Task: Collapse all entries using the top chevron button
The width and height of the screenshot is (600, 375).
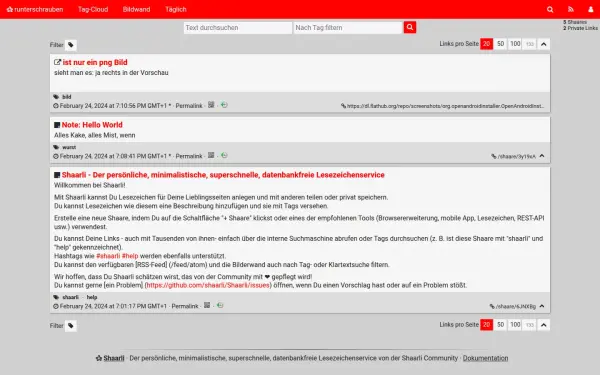Action: pos(543,44)
